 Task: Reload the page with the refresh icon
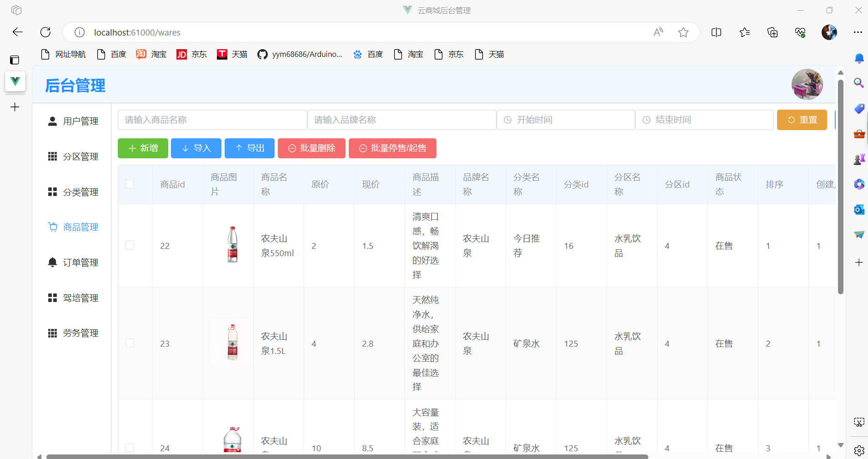tap(45, 32)
